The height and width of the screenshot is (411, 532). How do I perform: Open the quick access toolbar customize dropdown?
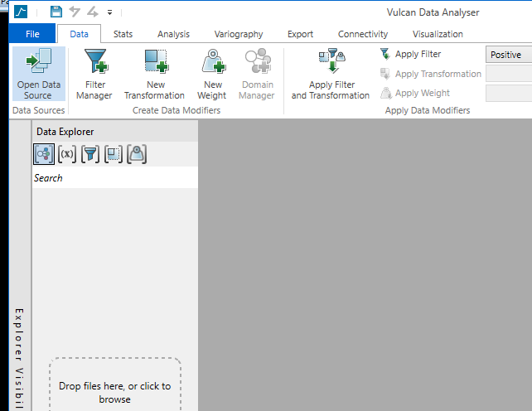[109, 12]
